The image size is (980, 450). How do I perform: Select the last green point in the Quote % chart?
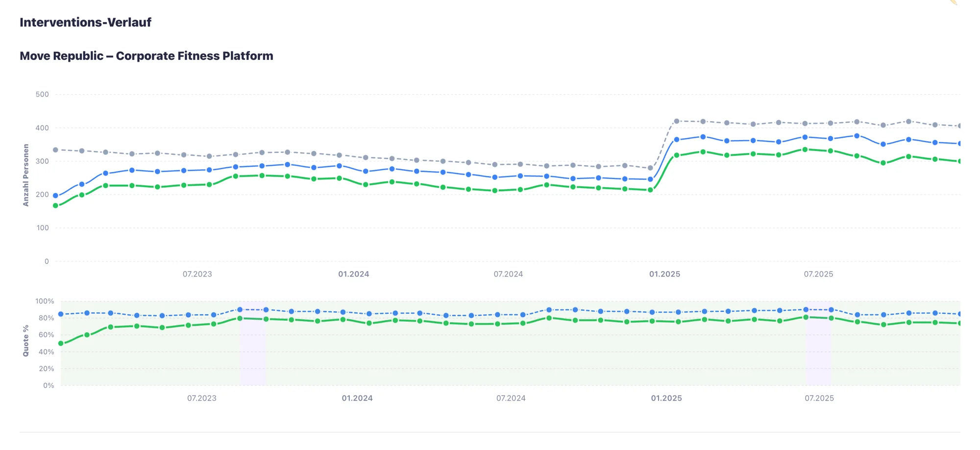(x=959, y=324)
